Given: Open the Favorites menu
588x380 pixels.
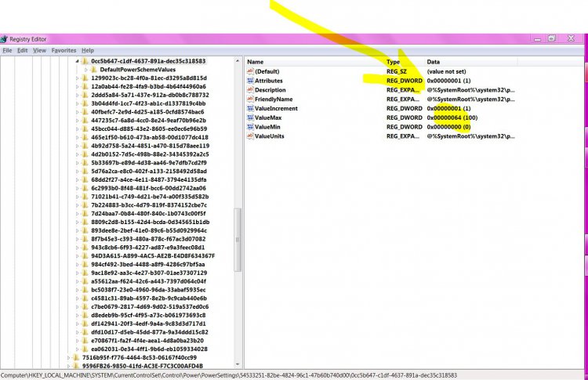Looking at the screenshot, I should [64, 50].
